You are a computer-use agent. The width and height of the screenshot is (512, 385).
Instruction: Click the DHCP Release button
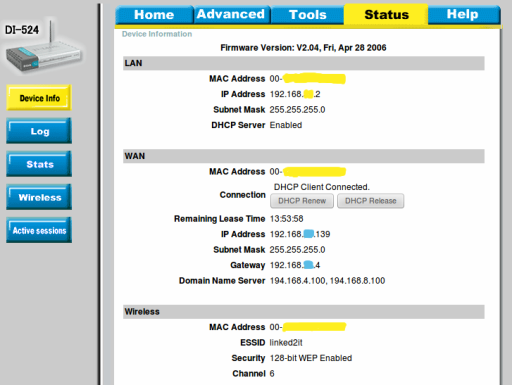(x=371, y=201)
